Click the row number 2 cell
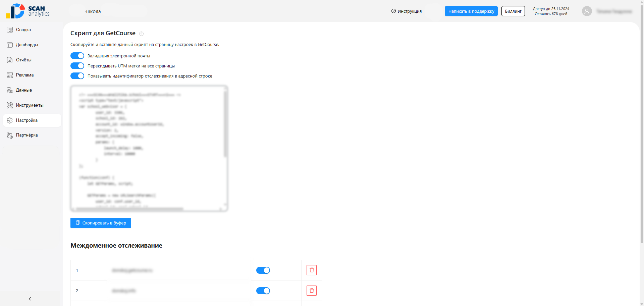Screen dimensions: 644x306 pos(89,291)
